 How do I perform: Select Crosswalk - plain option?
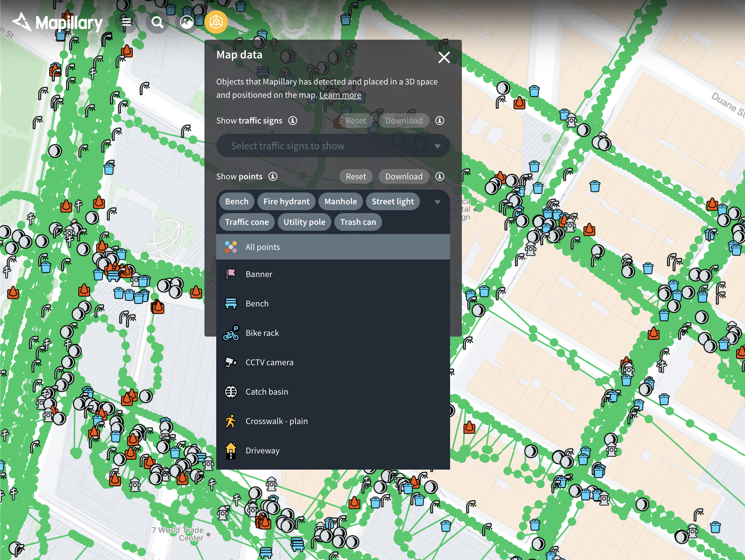point(333,421)
